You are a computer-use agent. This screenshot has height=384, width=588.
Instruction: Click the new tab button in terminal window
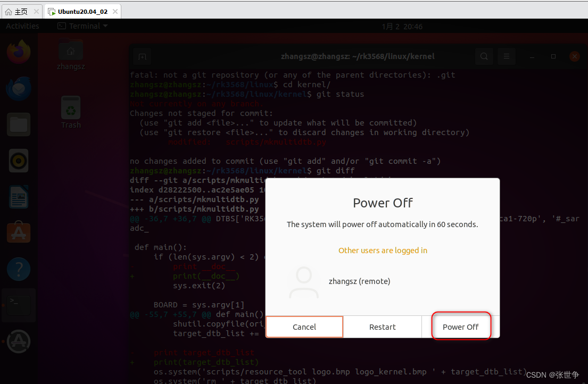tap(143, 56)
